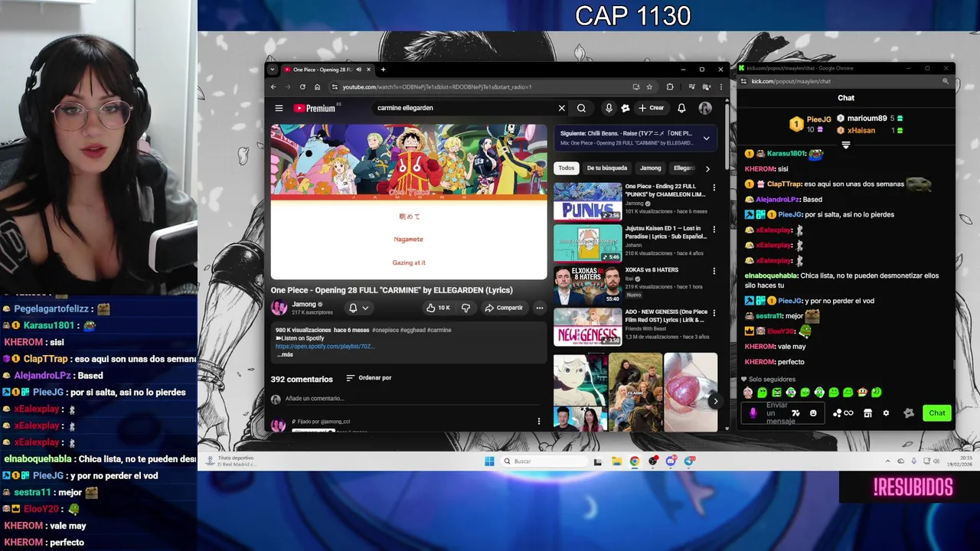Go back in the YouTube browser window
Image resolution: width=980 pixels, height=551 pixels.
coord(273,86)
